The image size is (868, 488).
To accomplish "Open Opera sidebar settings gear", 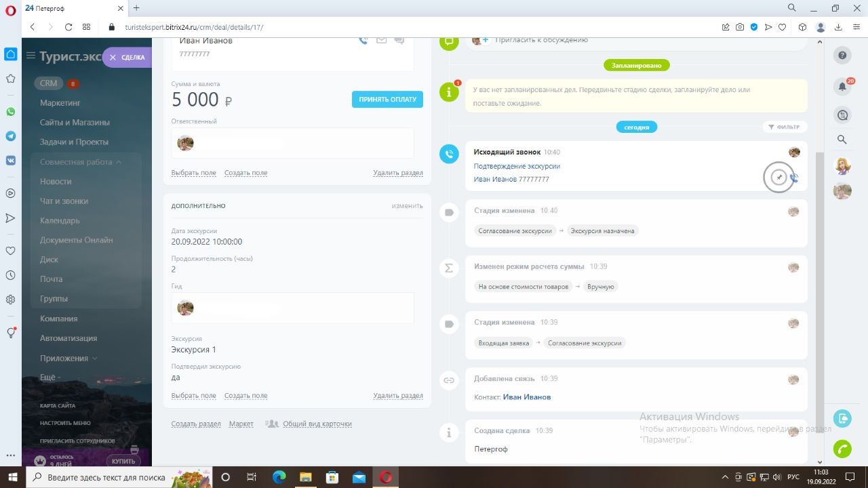I will [x=10, y=300].
